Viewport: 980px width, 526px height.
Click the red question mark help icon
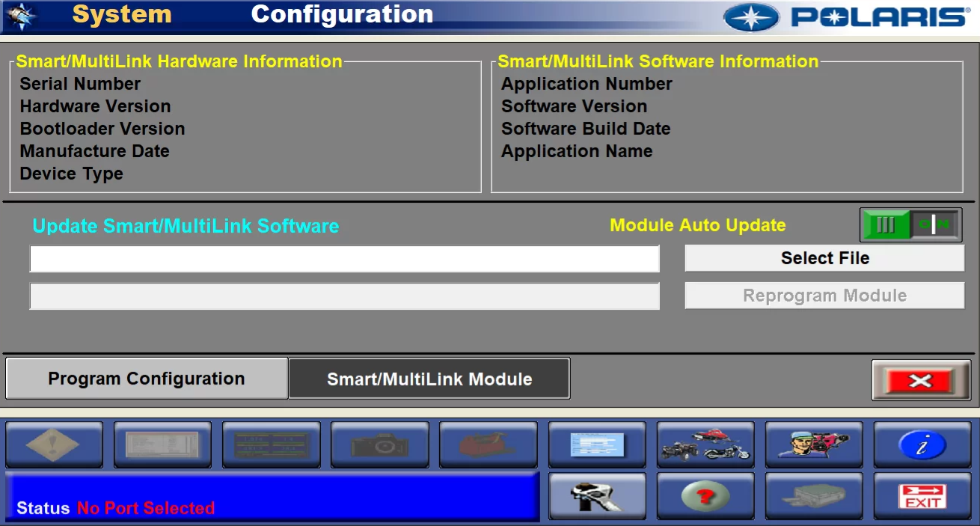click(705, 495)
